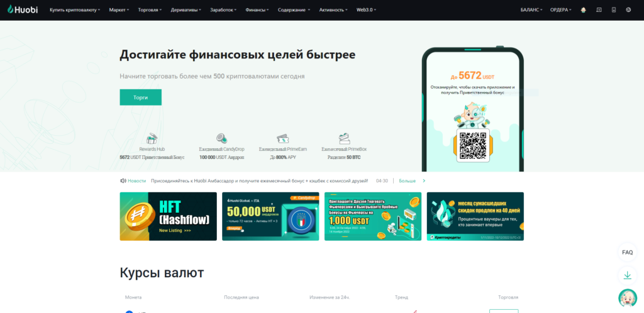
Task: Open the ОРДЕРА dropdown
Action: [x=561, y=10]
